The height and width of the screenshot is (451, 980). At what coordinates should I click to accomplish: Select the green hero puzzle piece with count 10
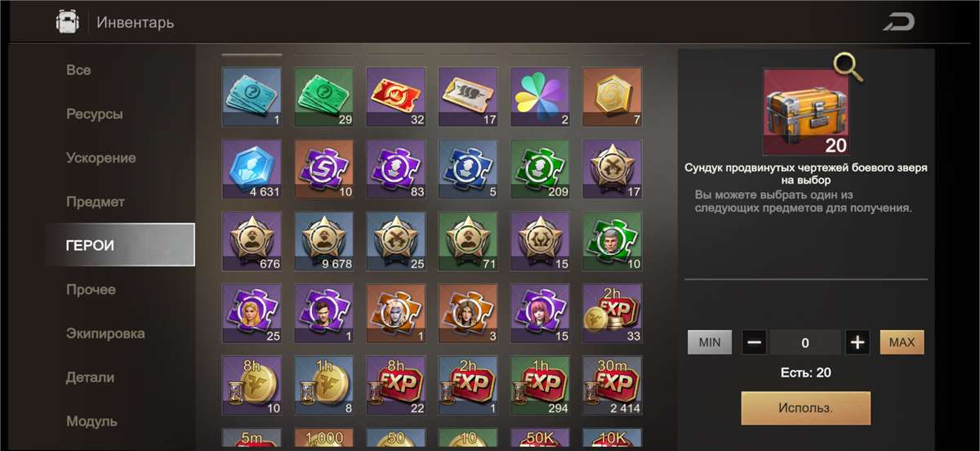tap(612, 242)
